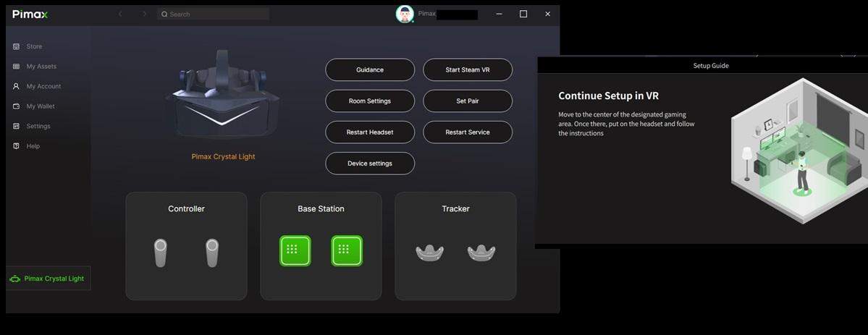Image resolution: width=868 pixels, height=335 pixels.
Task: Select the right controller icon
Action: [x=212, y=253]
